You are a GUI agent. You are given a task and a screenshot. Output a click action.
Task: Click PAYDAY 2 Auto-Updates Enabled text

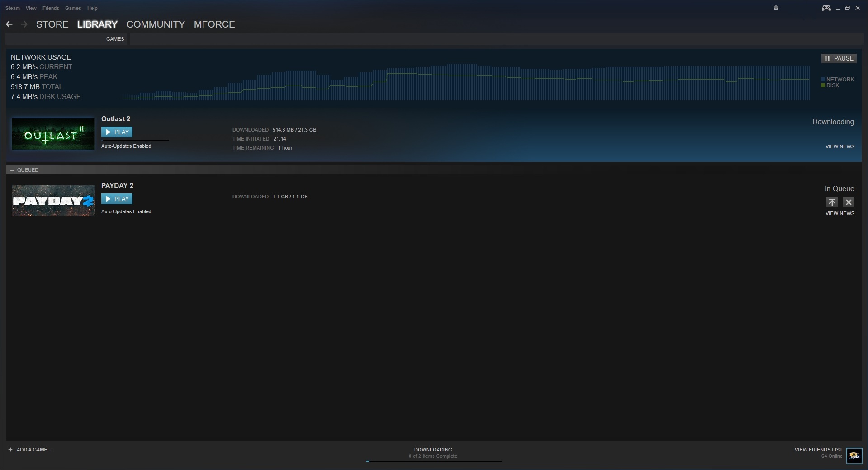(x=126, y=211)
